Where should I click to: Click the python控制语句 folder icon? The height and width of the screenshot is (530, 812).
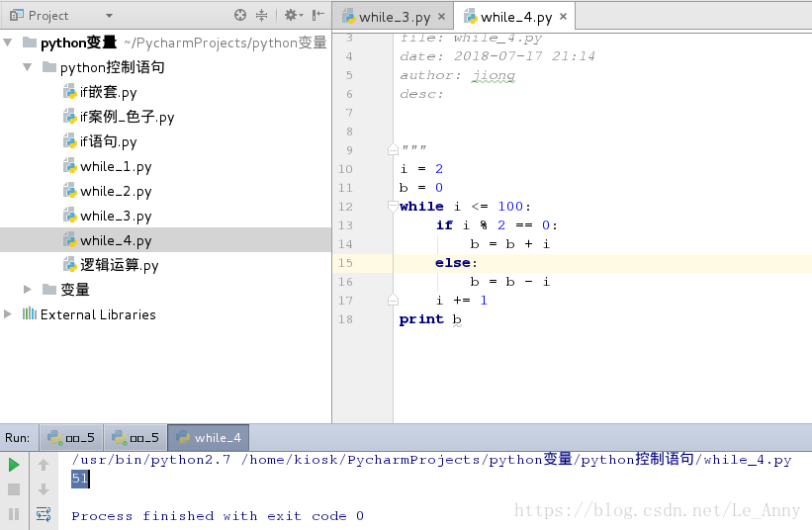click(x=49, y=67)
